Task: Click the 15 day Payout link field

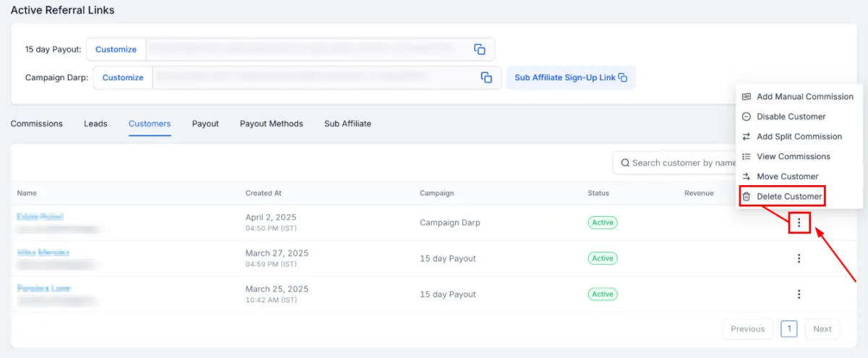Action: pos(320,49)
